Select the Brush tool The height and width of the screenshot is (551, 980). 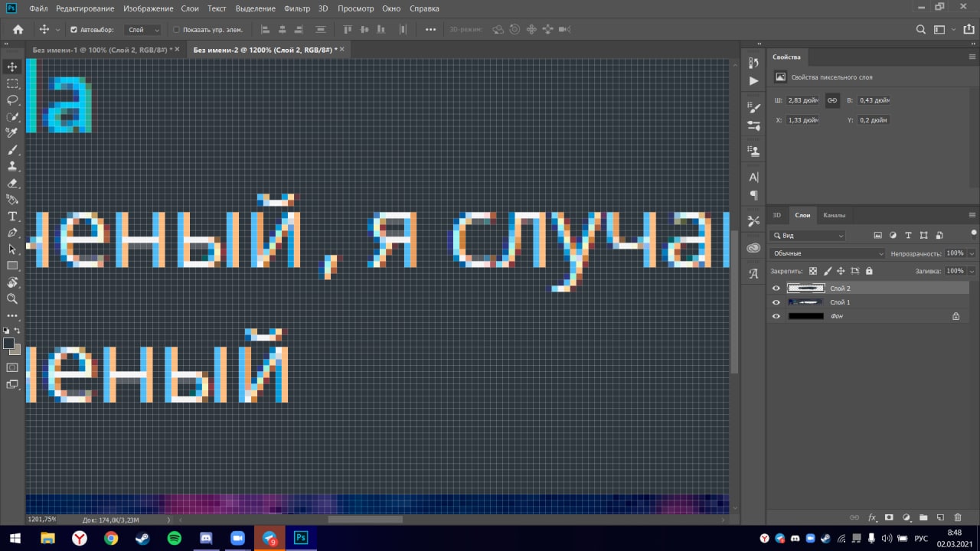tap(12, 150)
